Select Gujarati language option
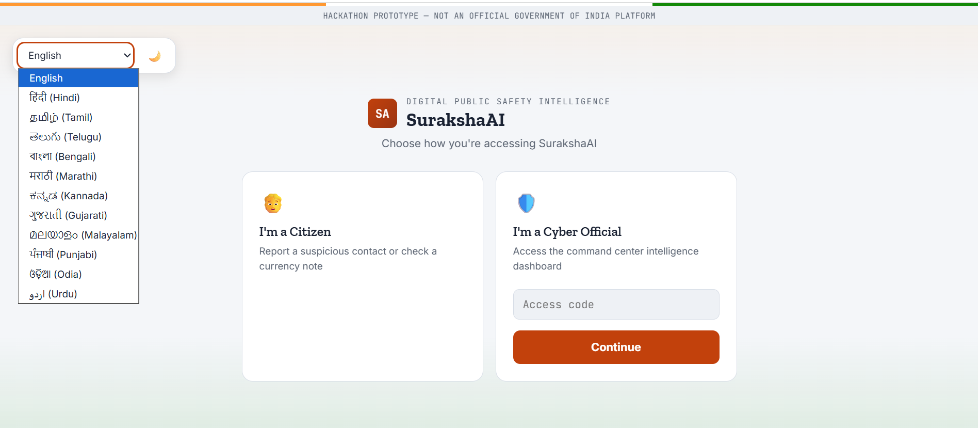The width and height of the screenshot is (980, 428). [x=78, y=215]
